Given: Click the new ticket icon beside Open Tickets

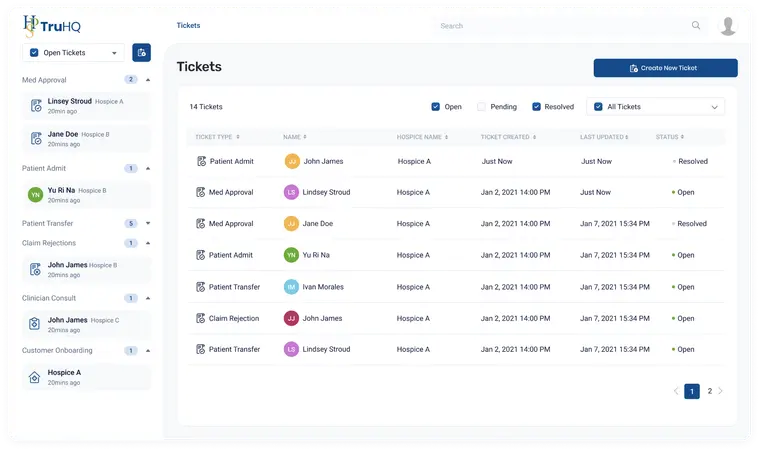Looking at the screenshot, I should pyautogui.click(x=141, y=53).
